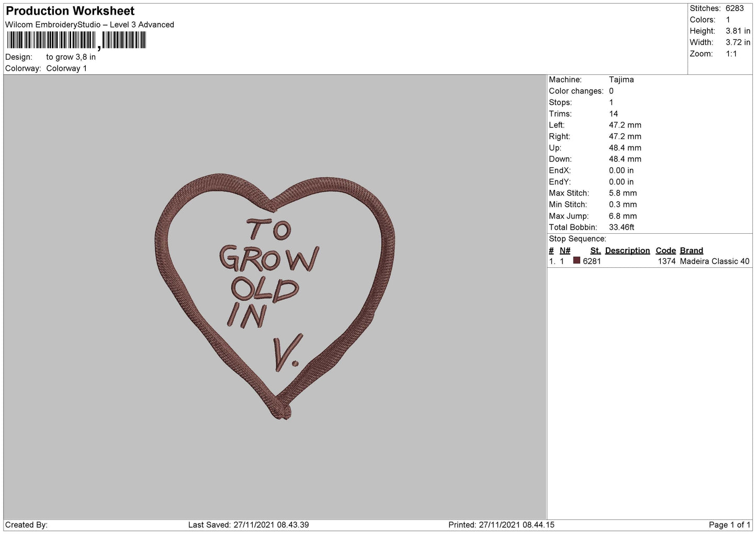Click the Min Stitch value 0.3 mm
The height and width of the screenshot is (534, 756).
point(623,204)
